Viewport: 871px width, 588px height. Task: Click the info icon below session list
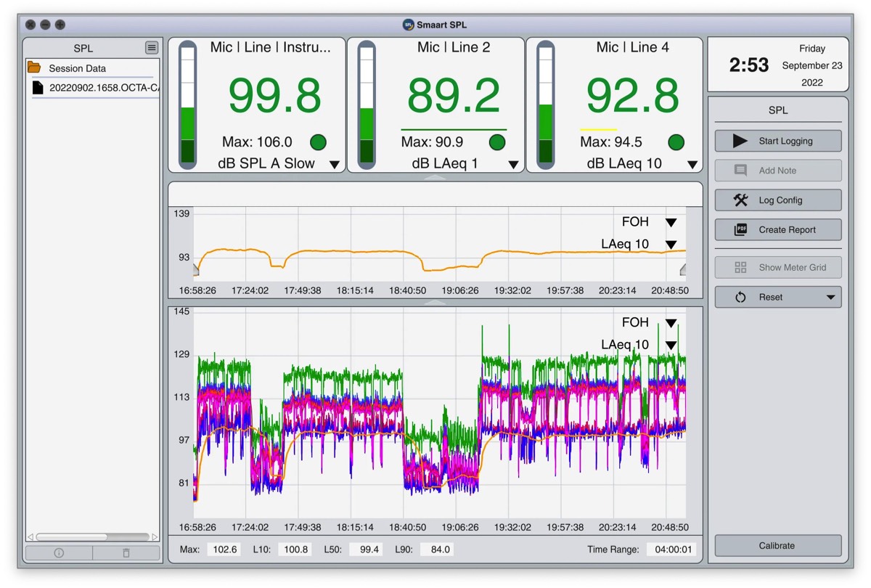[x=59, y=553]
